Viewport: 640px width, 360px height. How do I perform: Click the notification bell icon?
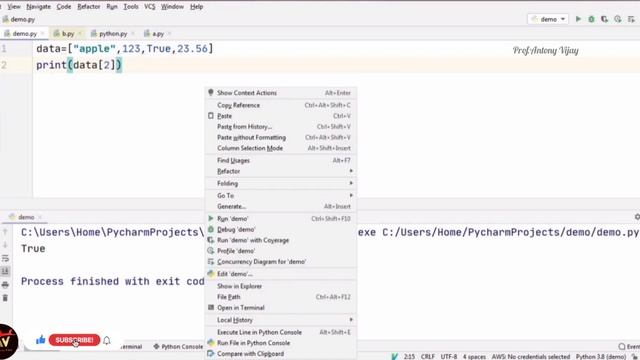(107, 340)
